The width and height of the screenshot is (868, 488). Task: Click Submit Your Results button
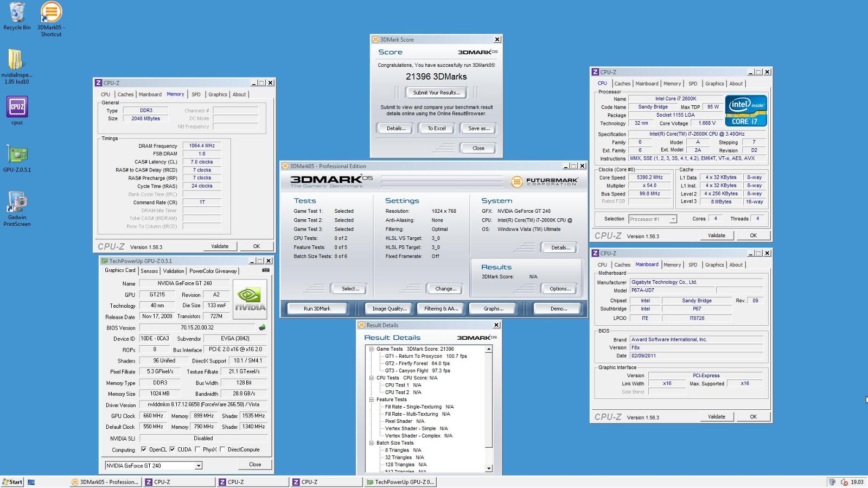pos(436,93)
